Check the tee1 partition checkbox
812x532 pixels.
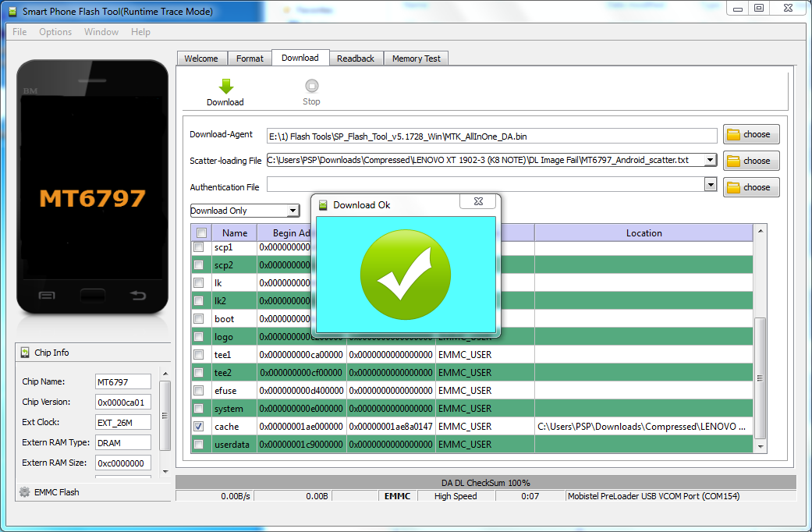[198, 355]
